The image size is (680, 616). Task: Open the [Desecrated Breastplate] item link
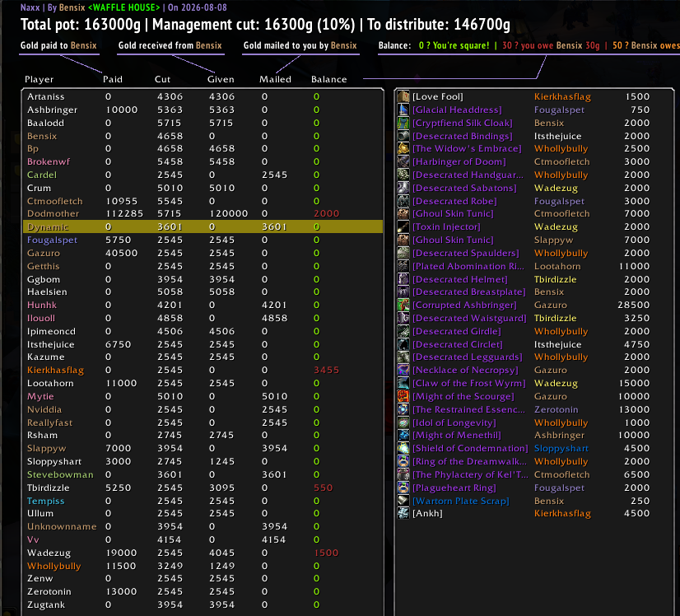[x=468, y=292]
